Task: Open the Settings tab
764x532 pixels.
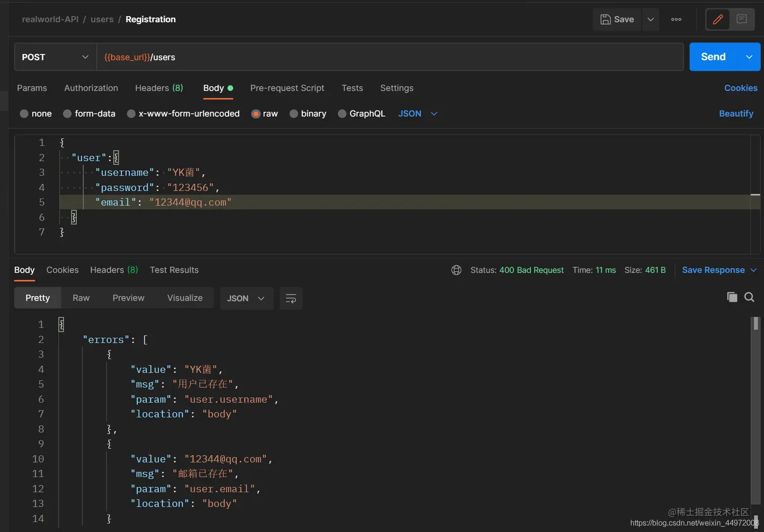Action: click(397, 88)
